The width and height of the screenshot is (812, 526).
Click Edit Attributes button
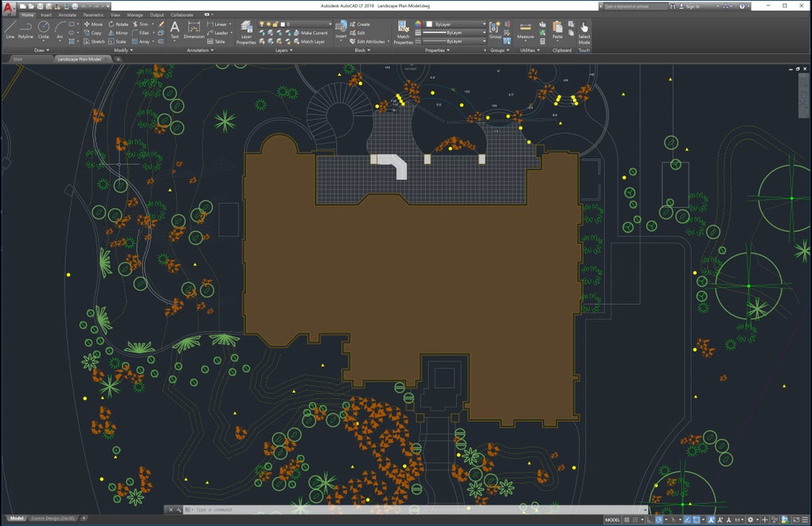click(x=367, y=41)
